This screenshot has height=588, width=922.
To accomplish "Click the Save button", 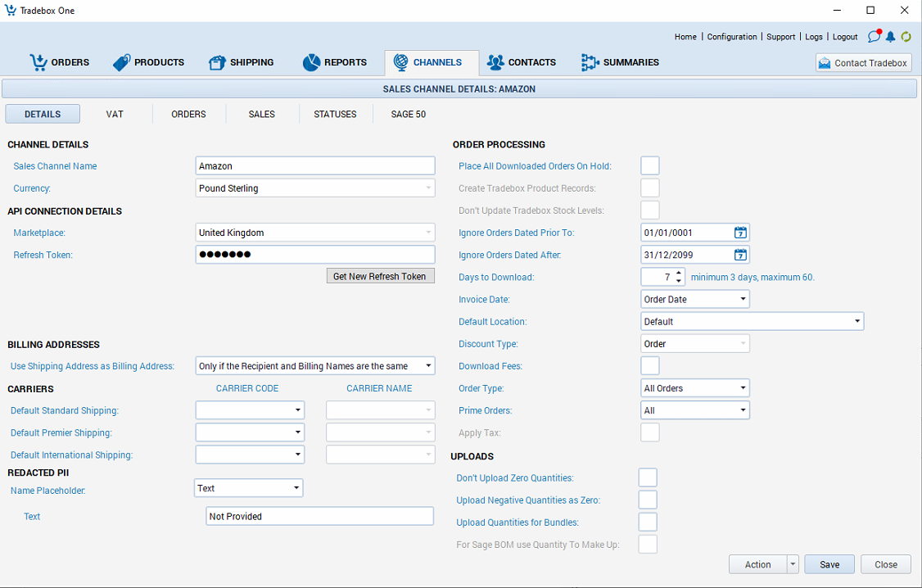I will coord(829,564).
